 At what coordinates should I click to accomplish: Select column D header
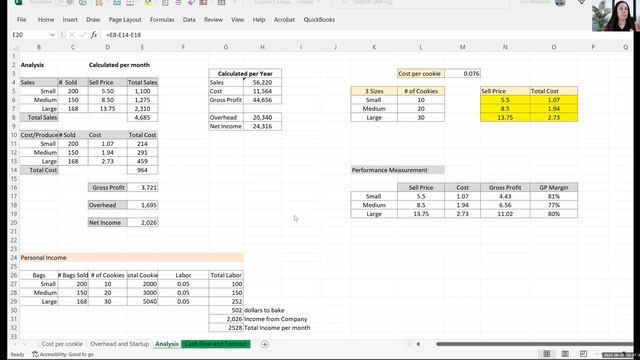point(107,47)
